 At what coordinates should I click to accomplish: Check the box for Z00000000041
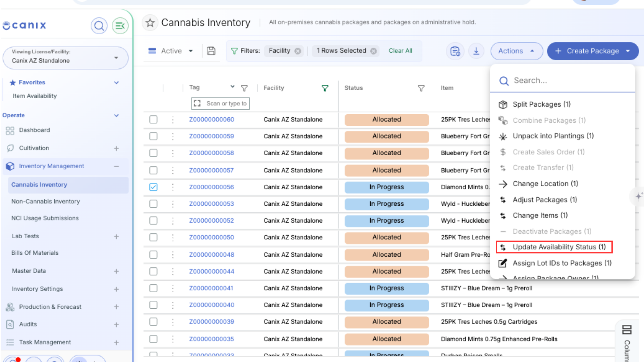tap(153, 288)
